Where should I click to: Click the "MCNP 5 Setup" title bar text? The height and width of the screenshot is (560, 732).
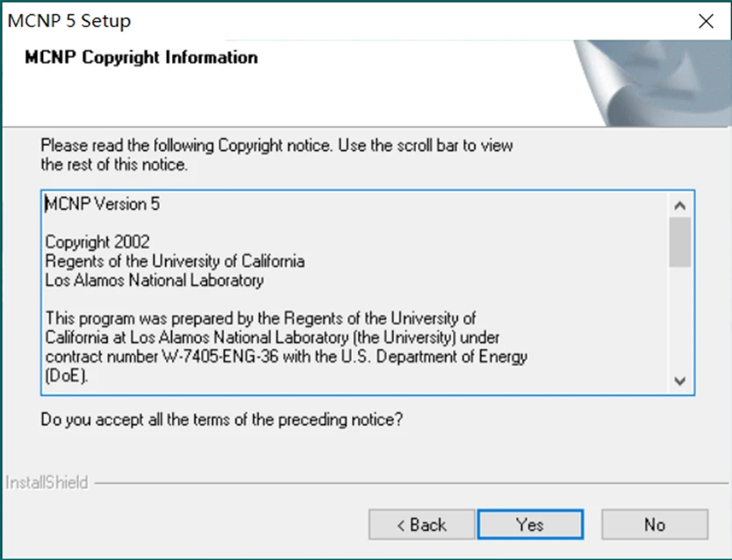pyautogui.click(x=69, y=22)
